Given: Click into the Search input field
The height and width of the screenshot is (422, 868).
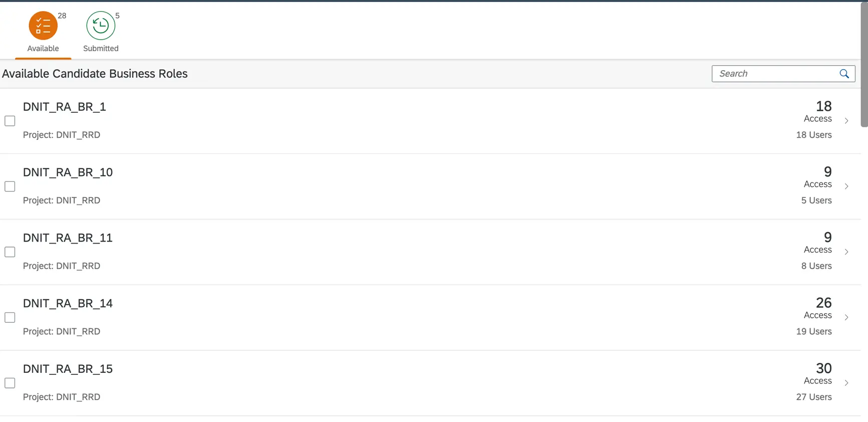Looking at the screenshot, I should [x=775, y=74].
